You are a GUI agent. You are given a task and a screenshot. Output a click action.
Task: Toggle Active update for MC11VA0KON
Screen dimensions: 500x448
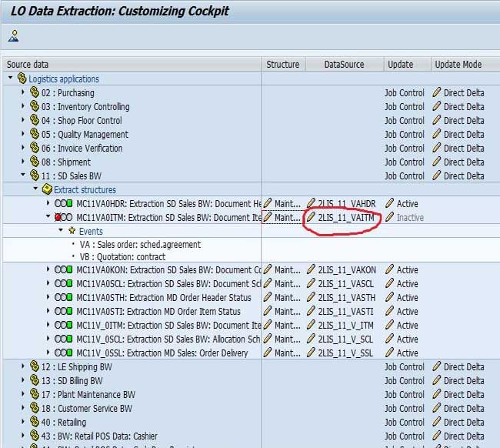click(407, 270)
